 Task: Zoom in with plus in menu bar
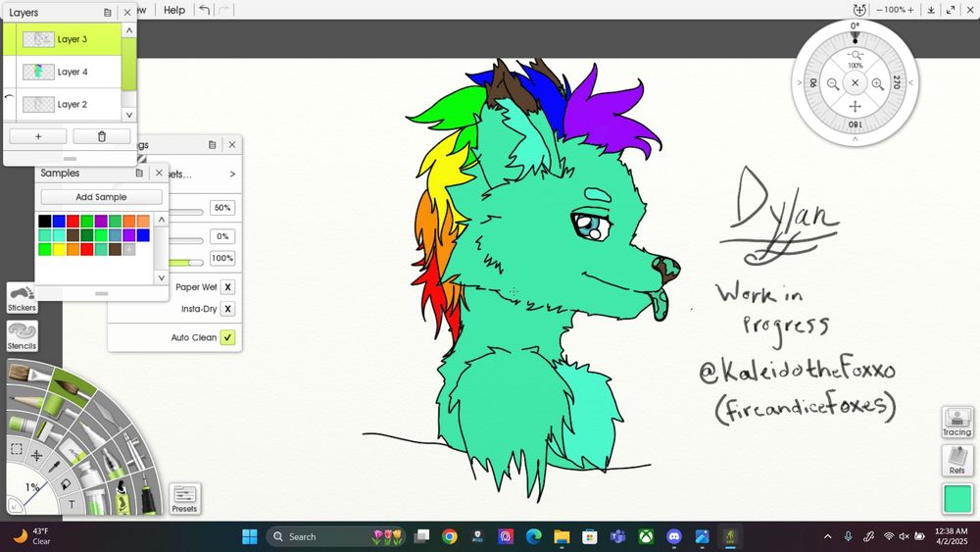tap(910, 10)
